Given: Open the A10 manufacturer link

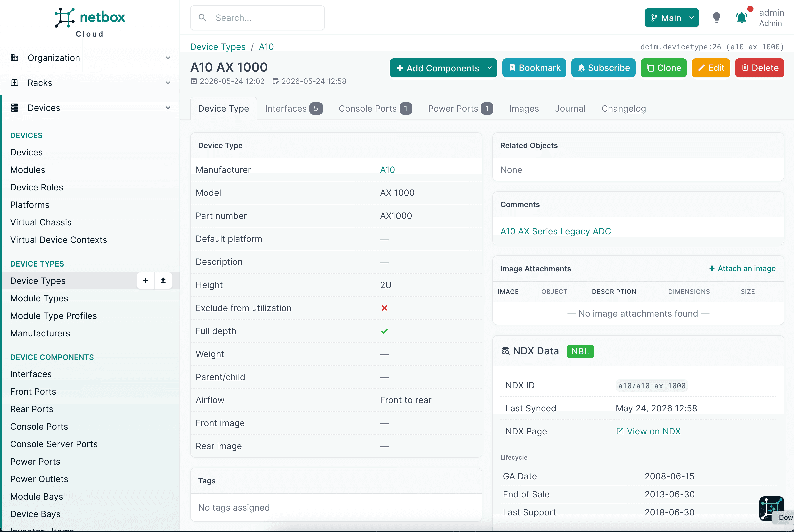Looking at the screenshot, I should pos(387,170).
